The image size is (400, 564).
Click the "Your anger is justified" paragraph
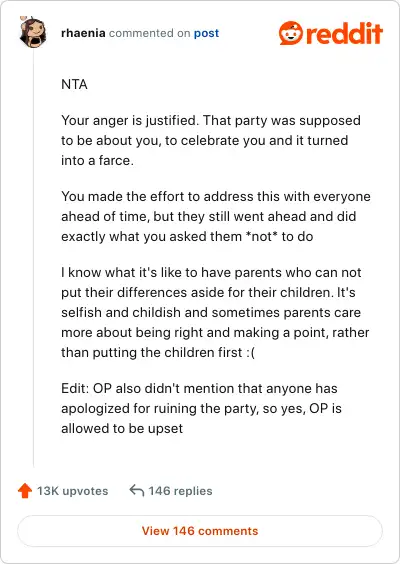211,140
